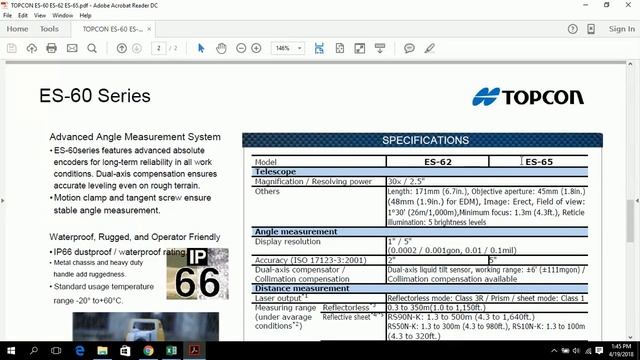The image size is (640, 360).
Task: Expand the left navigation pane arrow
Action: pyautogui.click(x=3, y=200)
